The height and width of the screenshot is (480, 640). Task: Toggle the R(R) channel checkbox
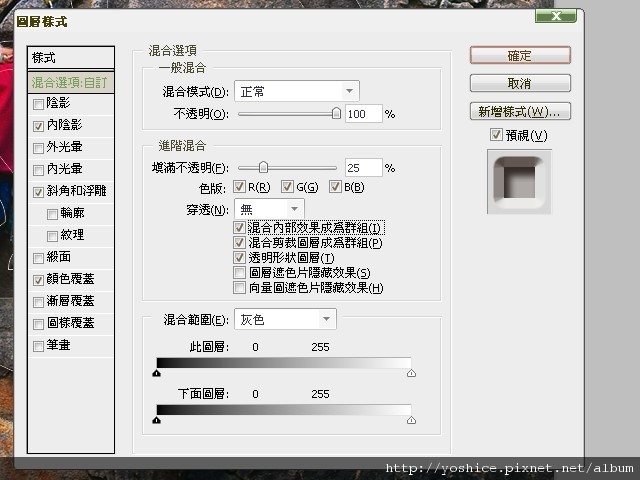point(239,187)
